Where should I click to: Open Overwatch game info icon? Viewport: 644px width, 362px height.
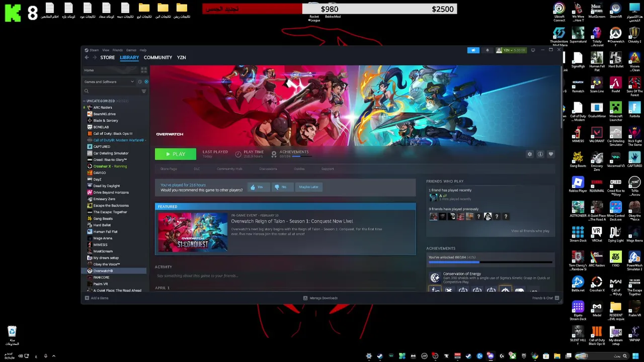[x=540, y=154]
